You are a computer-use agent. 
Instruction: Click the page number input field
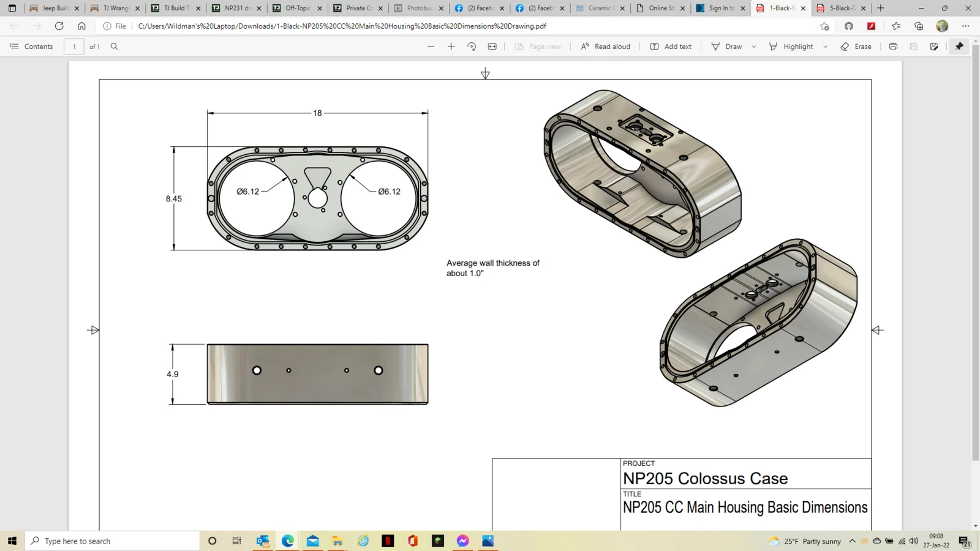(x=74, y=47)
